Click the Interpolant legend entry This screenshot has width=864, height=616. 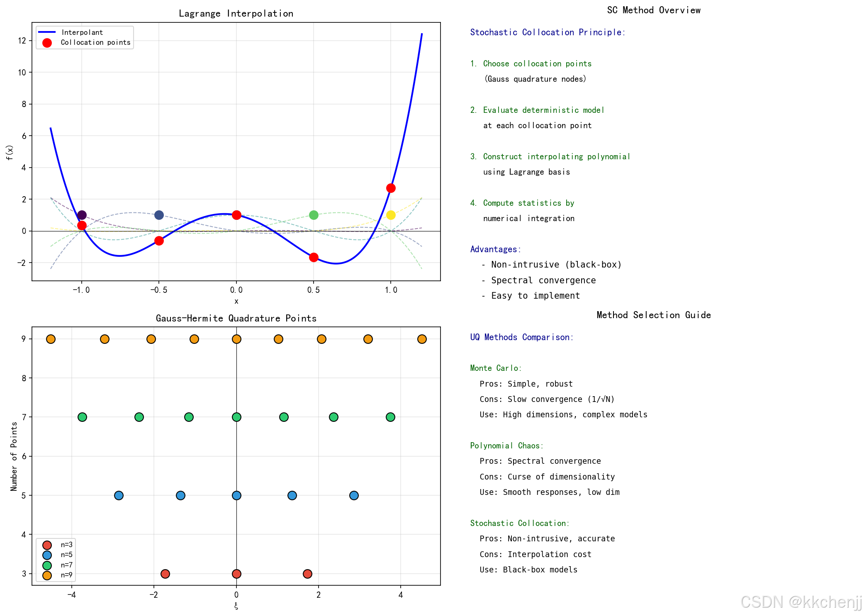click(x=82, y=32)
